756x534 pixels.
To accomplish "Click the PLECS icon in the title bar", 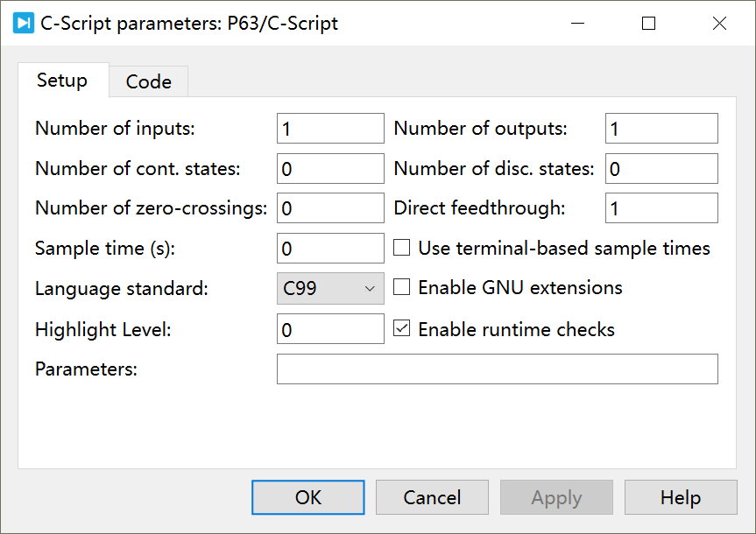I will coord(22,23).
